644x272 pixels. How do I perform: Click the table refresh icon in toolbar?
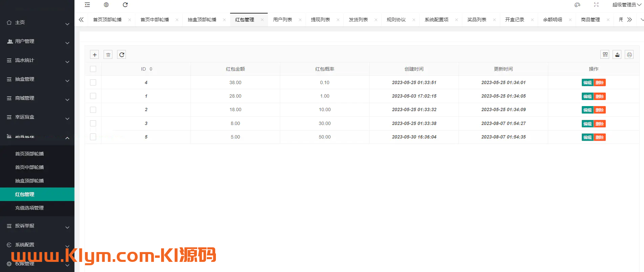121,55
